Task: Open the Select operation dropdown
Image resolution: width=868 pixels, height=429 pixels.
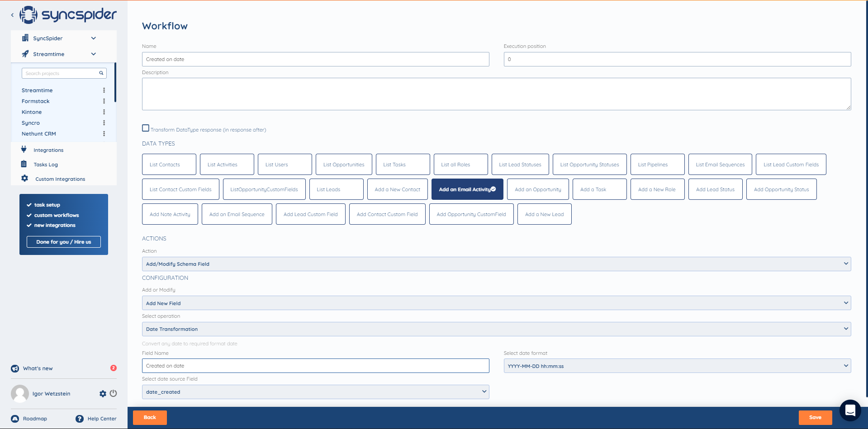Action: [x=496, y=329]
